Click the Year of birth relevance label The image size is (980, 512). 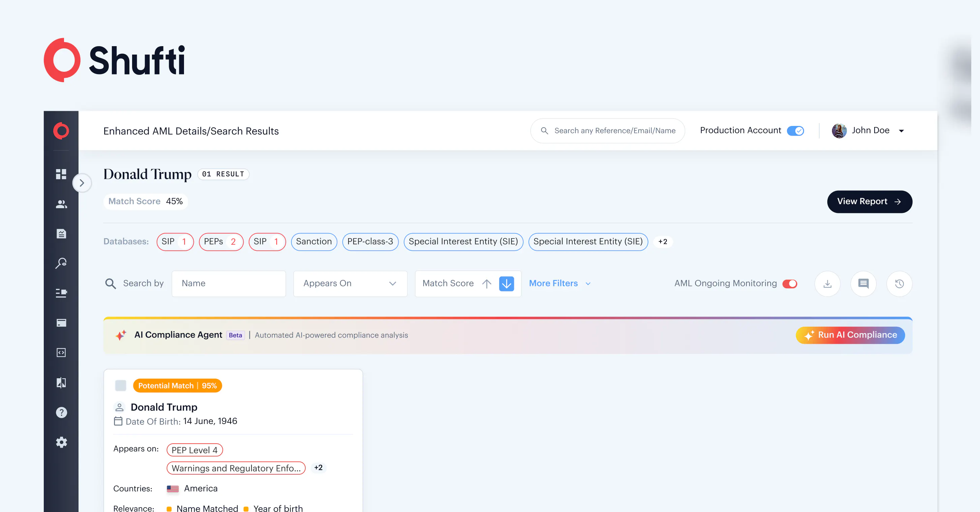pyautogui.click(x=278, y=508)
